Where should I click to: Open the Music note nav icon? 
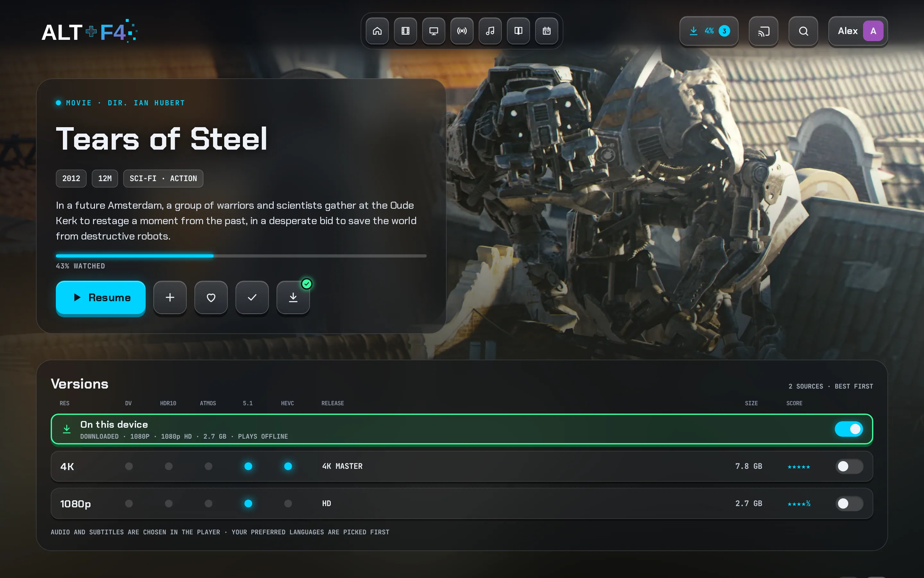point(490,31)
